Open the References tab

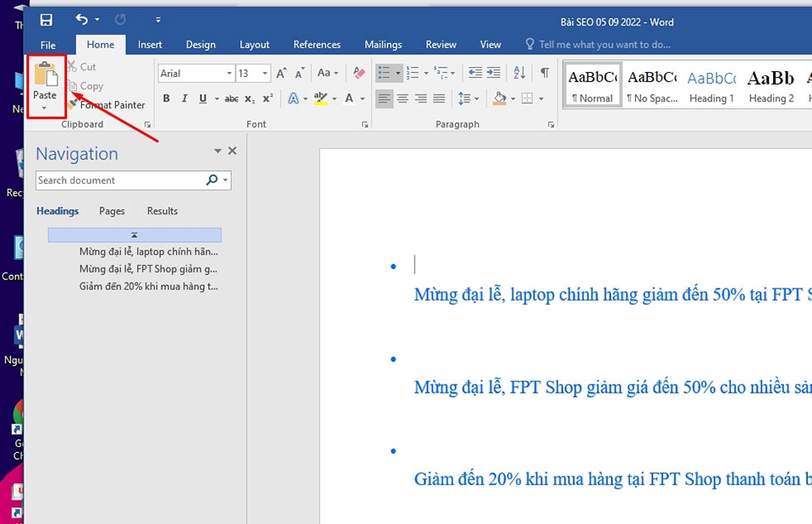[317, 45]
